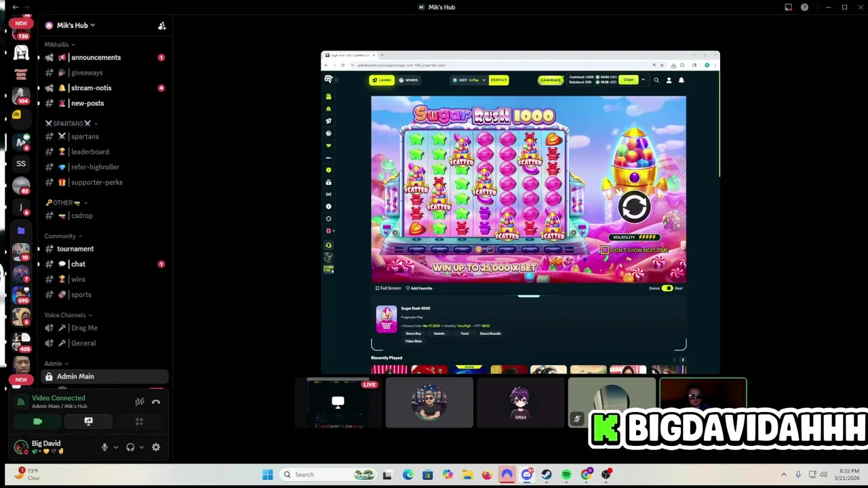Collapse the Mikhaills category
The height and width of the screenshot is (488, 868).
point(60,45)
